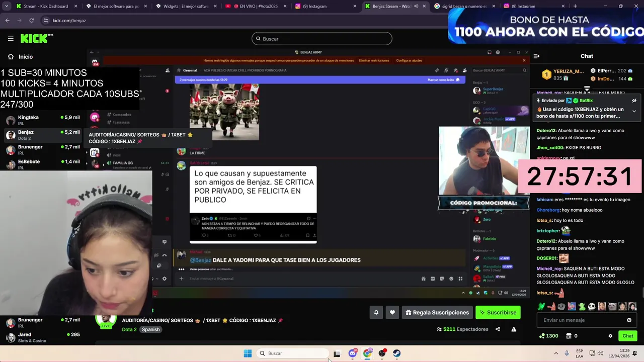Send message with Chat button
The width and height of the screenshot is (644, 362).
coord(628,336)
